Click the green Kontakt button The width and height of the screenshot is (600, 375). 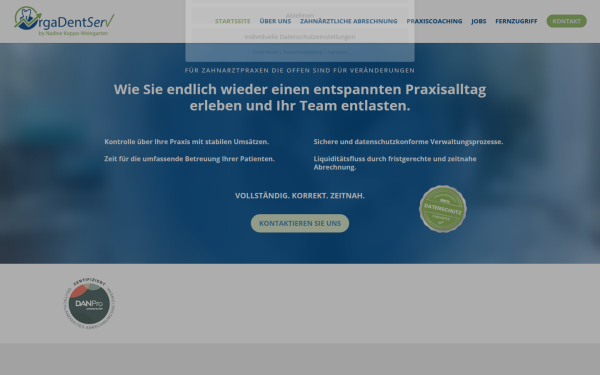[566, 21]
